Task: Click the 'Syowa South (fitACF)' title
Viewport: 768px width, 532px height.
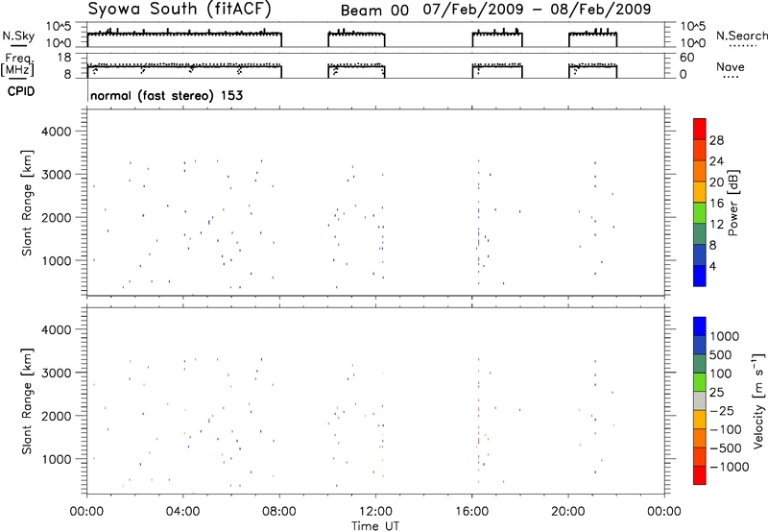Action: [180, 10]
